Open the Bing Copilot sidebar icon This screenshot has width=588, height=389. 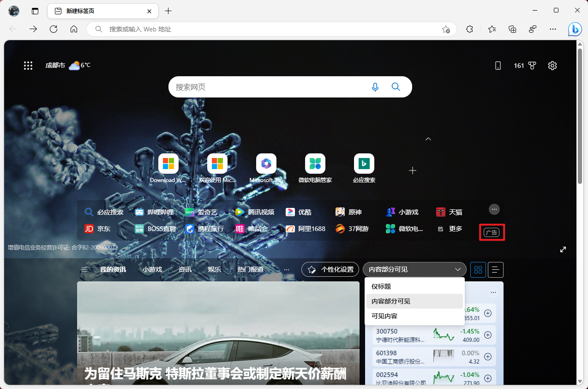pos(575,29)
